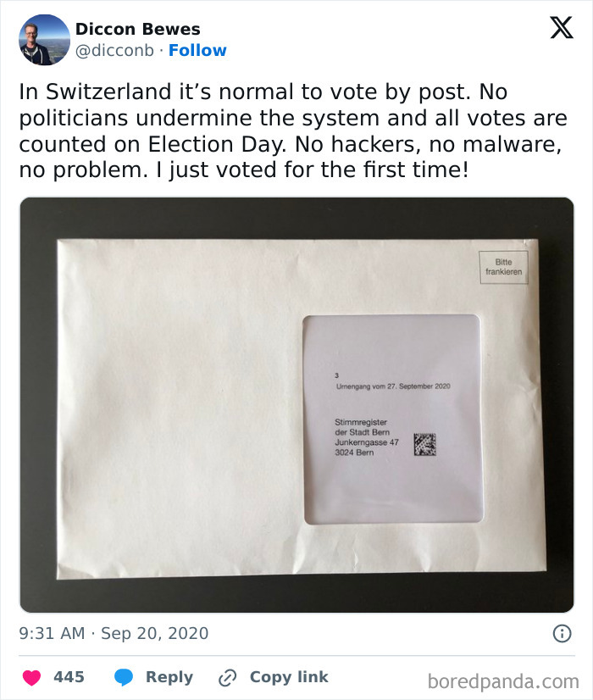Open the Sep 20, 2020 date link
The width and height of the screenshot is (593, 700).
click(155, 634)
